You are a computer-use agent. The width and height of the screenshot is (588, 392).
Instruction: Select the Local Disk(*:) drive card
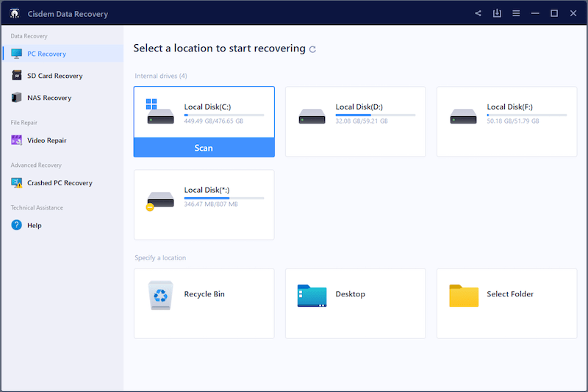[x=204, y=204]
